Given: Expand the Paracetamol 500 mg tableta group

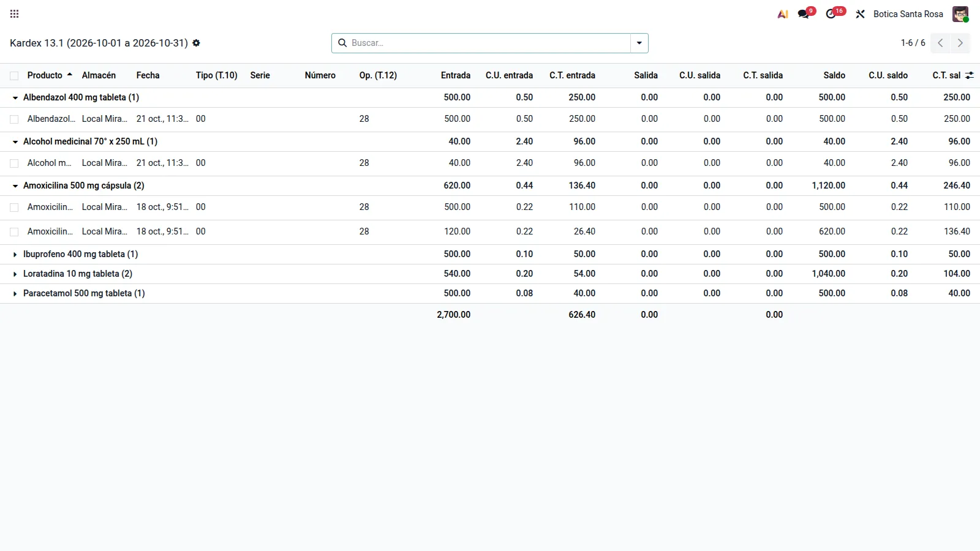Looking at the screenshot, I should (x=15, y=293).
